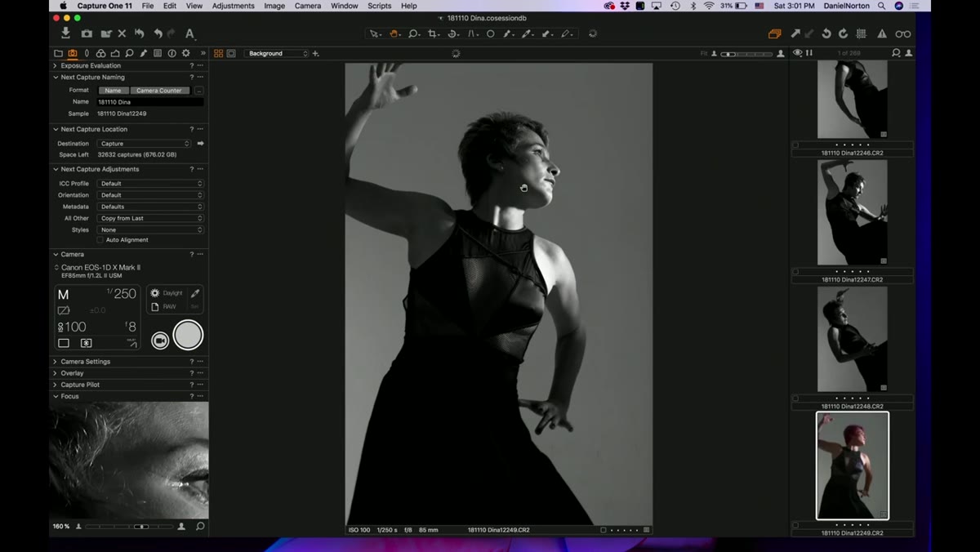Toggle the orange edit all selected variants icon
980x552 pixels.
tap(774, 33)
